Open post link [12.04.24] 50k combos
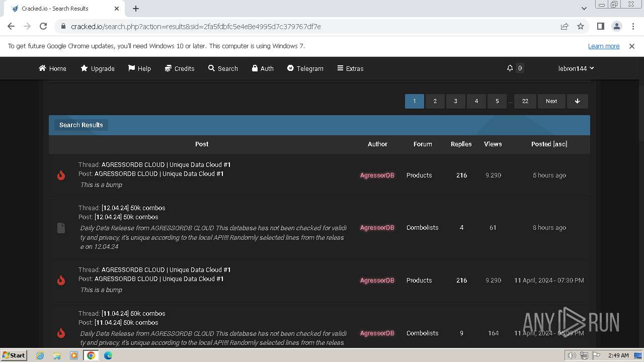644x362 pixels. [x=126, y=217]
